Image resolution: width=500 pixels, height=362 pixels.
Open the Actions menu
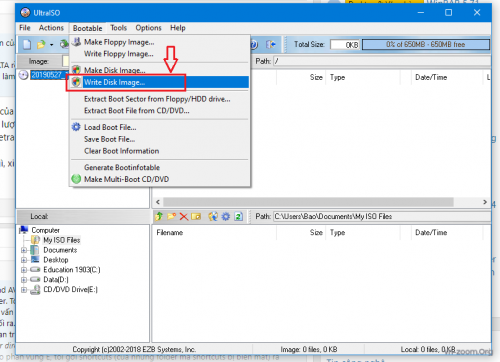(x=51, y=28)
